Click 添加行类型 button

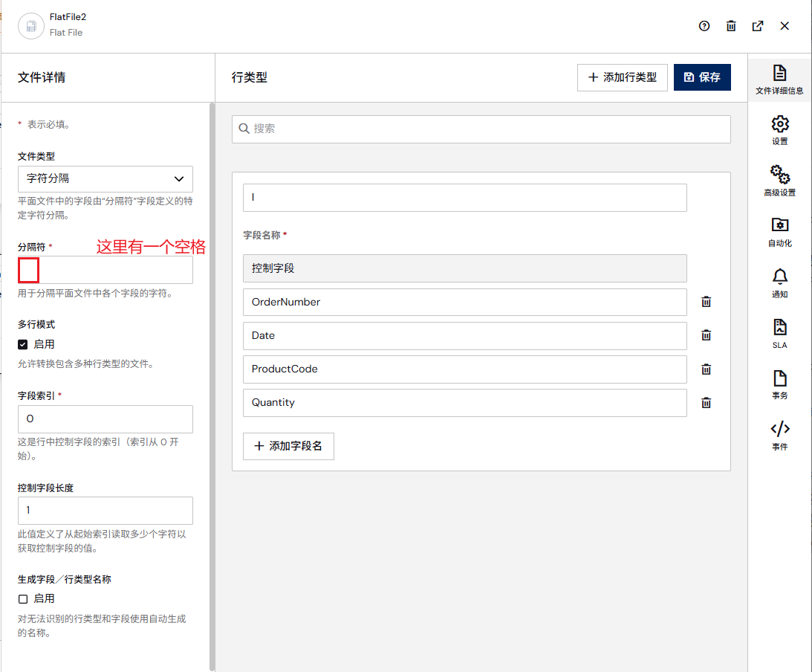(622, 77)
